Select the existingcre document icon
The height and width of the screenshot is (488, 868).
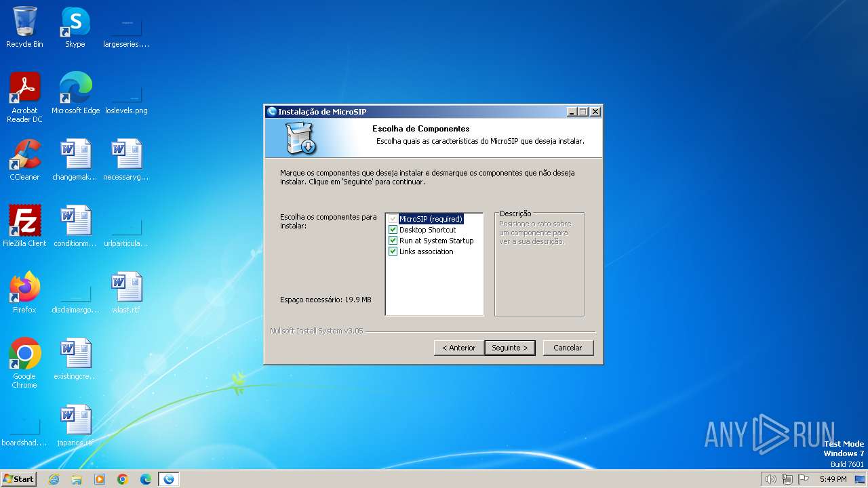75,359
